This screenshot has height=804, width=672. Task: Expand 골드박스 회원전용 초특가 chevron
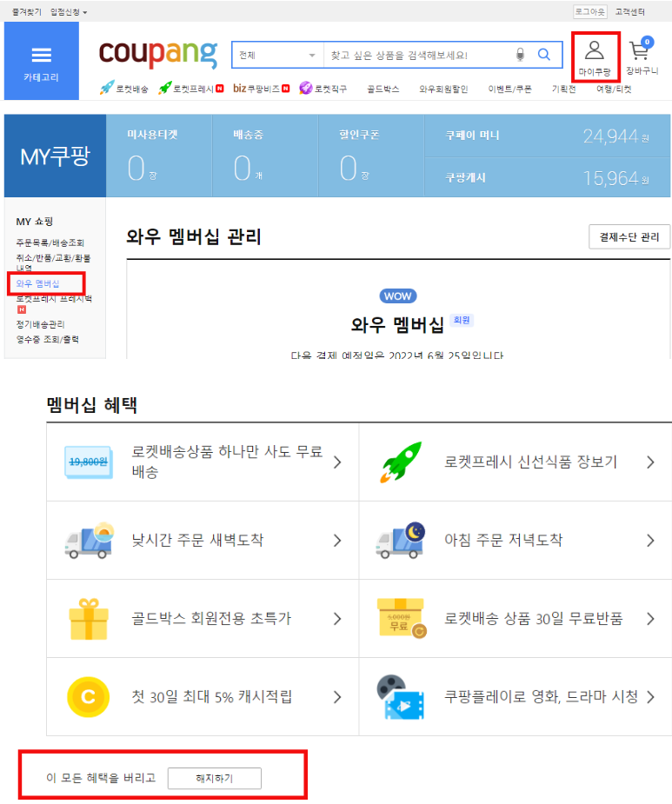(337, 619)
